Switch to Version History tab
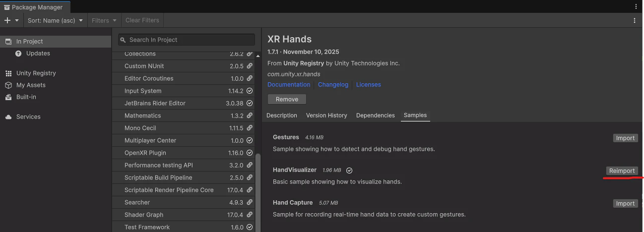 (x=326, y=115)
